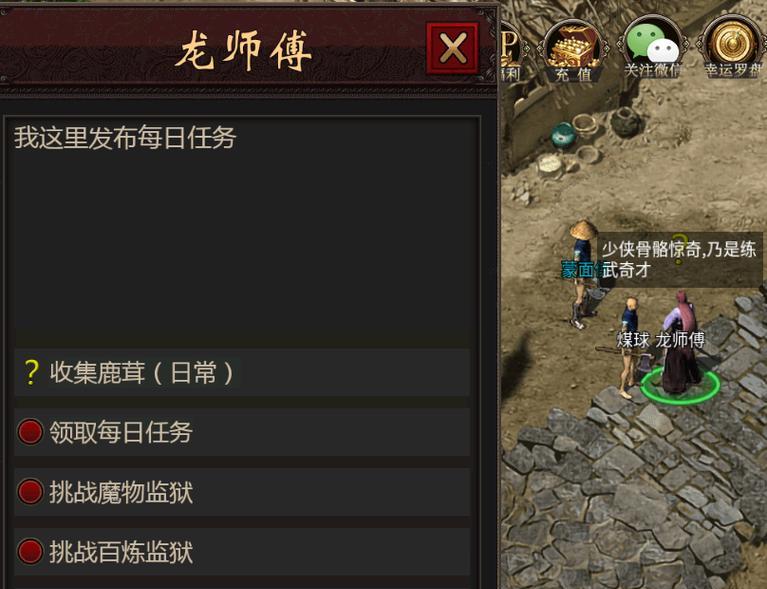Choose the 挑战魔物监狱 option text
This screenshot has width=767, height=589.
121,492
